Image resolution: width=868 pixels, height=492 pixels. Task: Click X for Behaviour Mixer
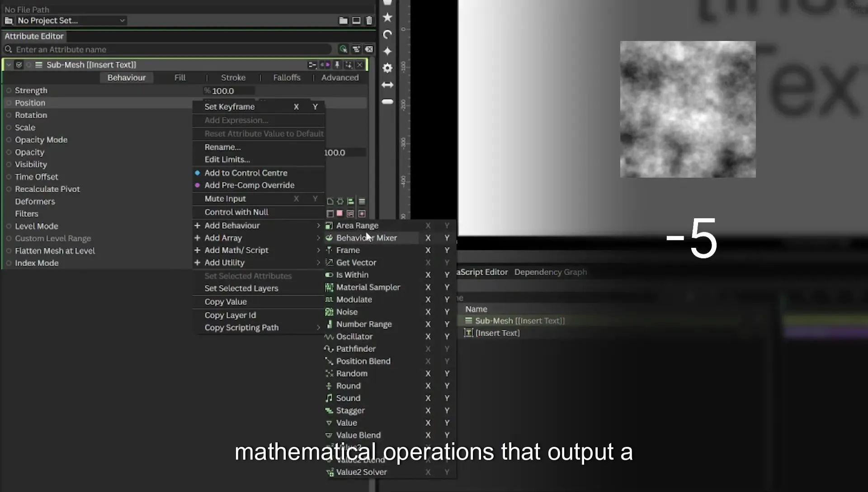click(x=428, y=238)
